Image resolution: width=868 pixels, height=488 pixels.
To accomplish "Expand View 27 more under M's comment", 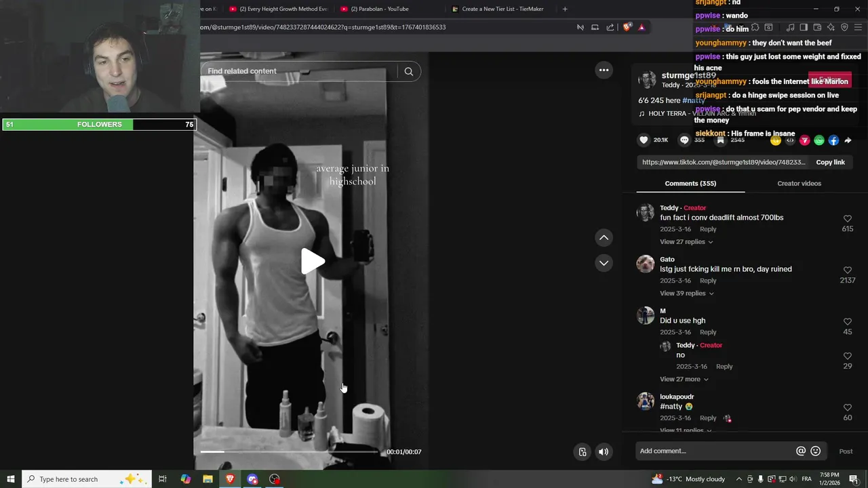I will point(684,380).
